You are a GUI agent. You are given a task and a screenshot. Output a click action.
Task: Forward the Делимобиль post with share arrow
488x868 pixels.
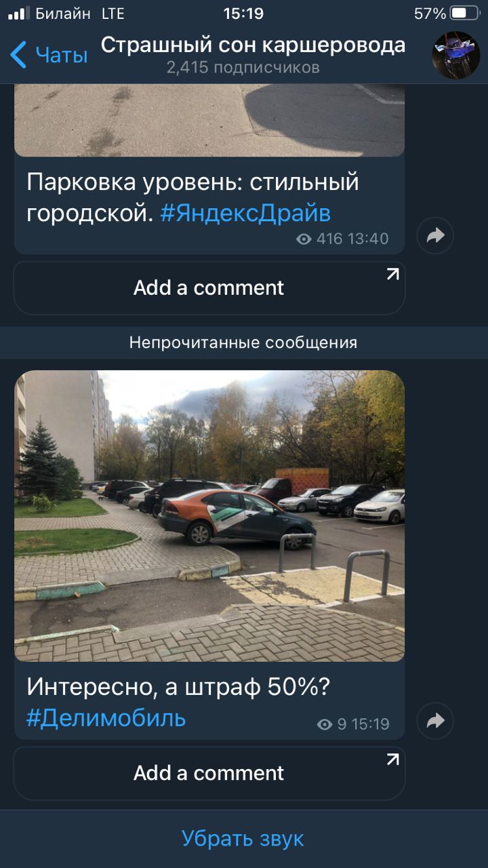(x=435, y=720)
